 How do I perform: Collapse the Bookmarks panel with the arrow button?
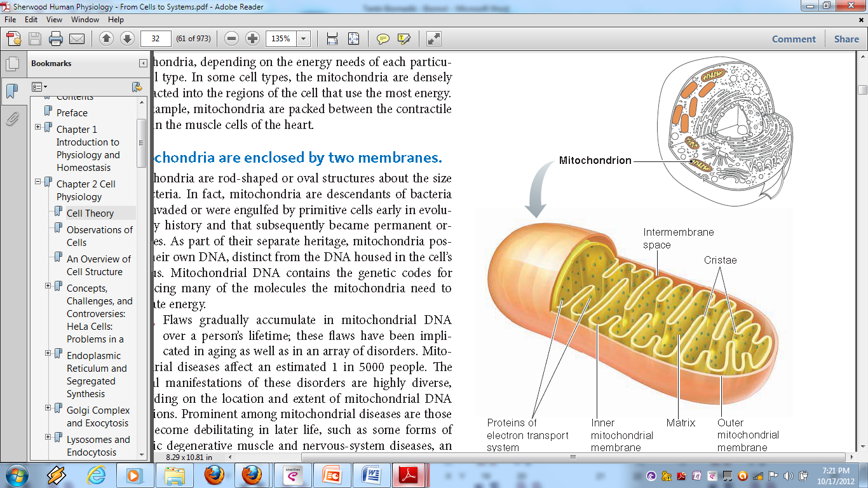click(144, 64)
